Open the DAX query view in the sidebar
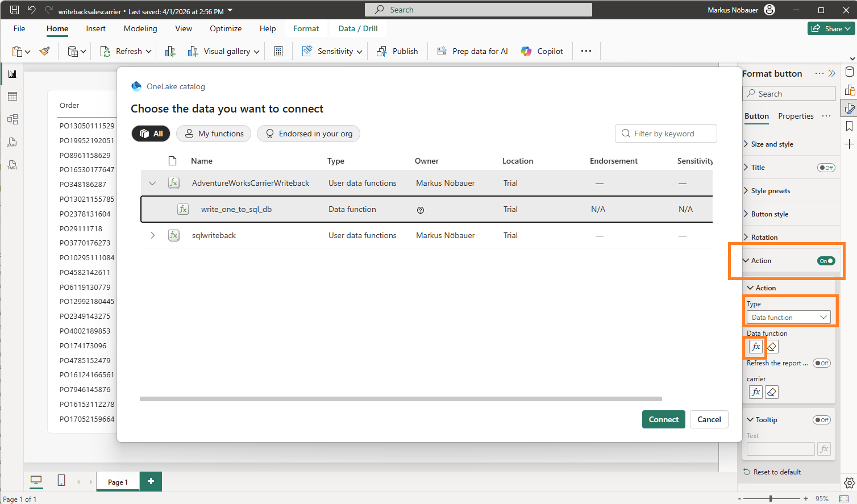 pyautogui.click(x=12, y=142)
